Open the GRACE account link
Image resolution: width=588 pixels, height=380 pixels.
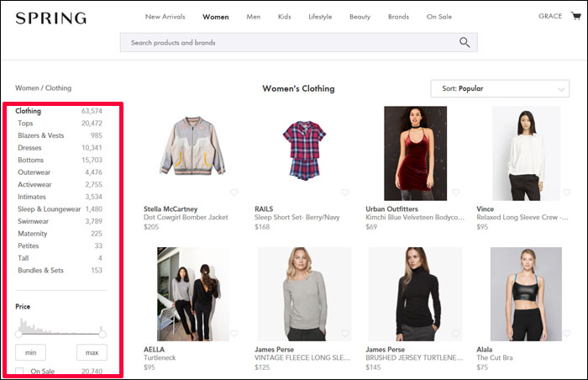(x=550, y=16)
